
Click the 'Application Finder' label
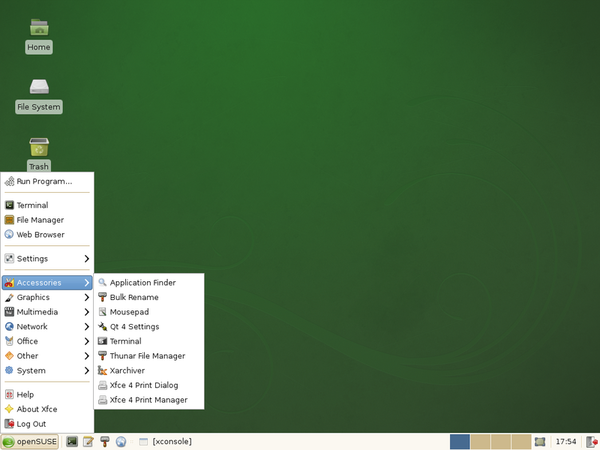(143, 282)
